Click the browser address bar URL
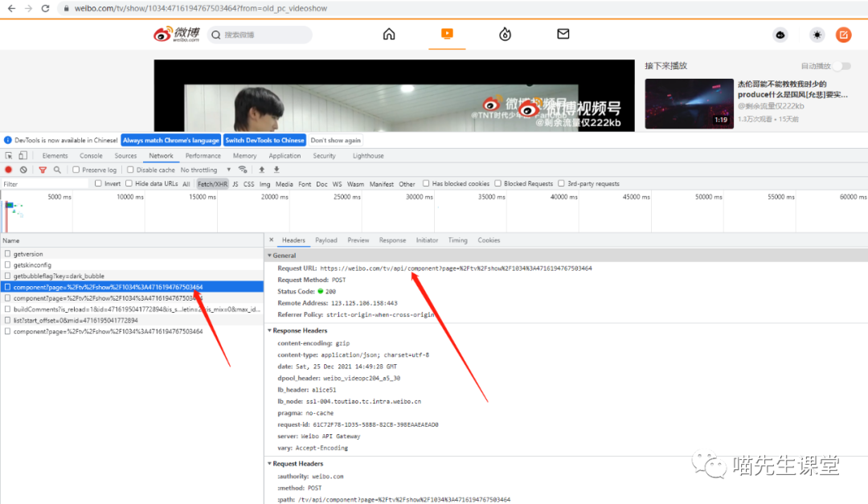The height and width of the screenshot is (504, 868). (201, 8)
